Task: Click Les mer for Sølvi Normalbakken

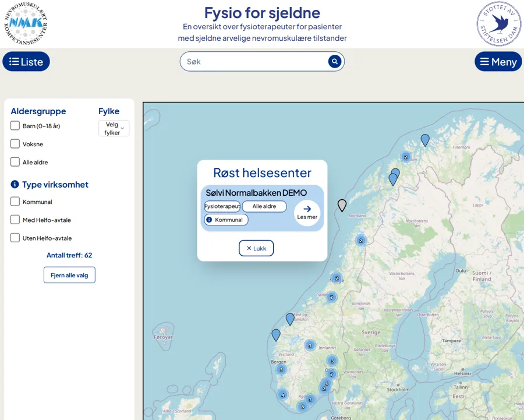Action: coord(307,213)
